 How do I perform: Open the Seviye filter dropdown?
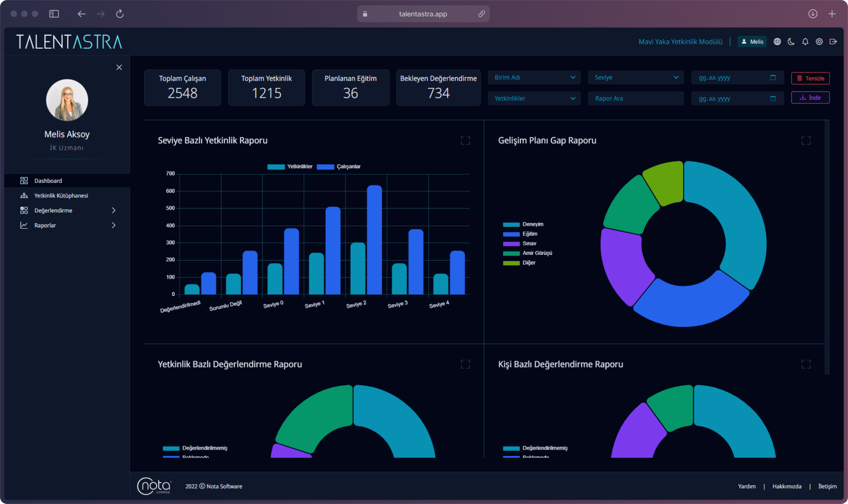point(636,77)
